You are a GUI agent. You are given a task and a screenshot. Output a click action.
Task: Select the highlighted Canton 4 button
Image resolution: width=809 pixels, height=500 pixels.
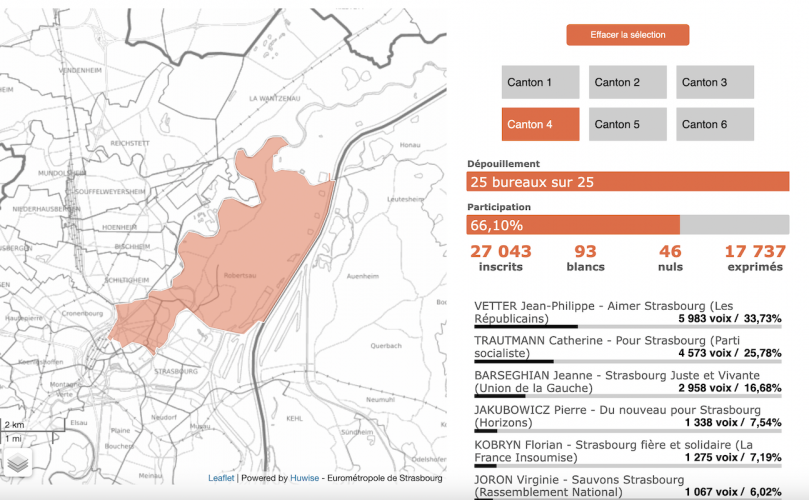pyautogui.click(x=540, y=124)
